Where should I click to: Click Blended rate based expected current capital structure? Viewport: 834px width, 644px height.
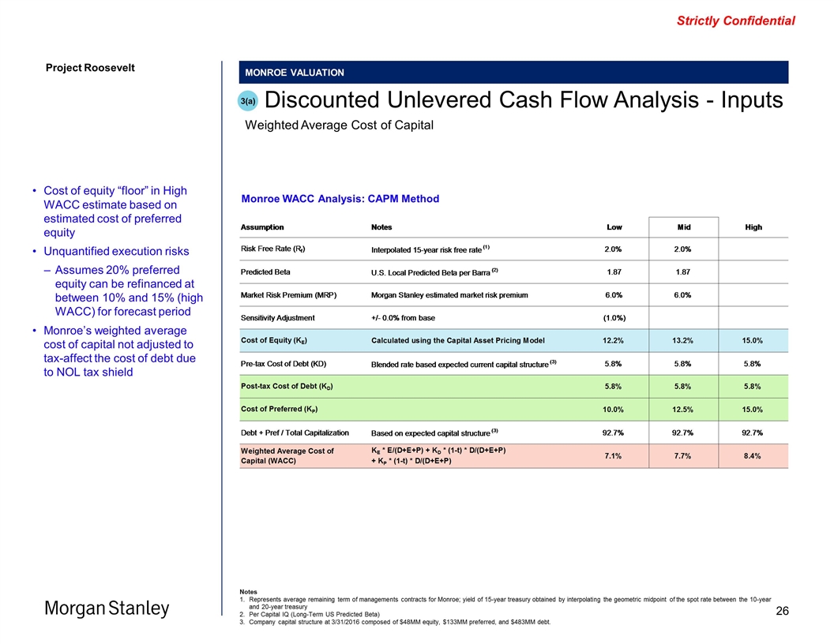(x=464, y=364)
